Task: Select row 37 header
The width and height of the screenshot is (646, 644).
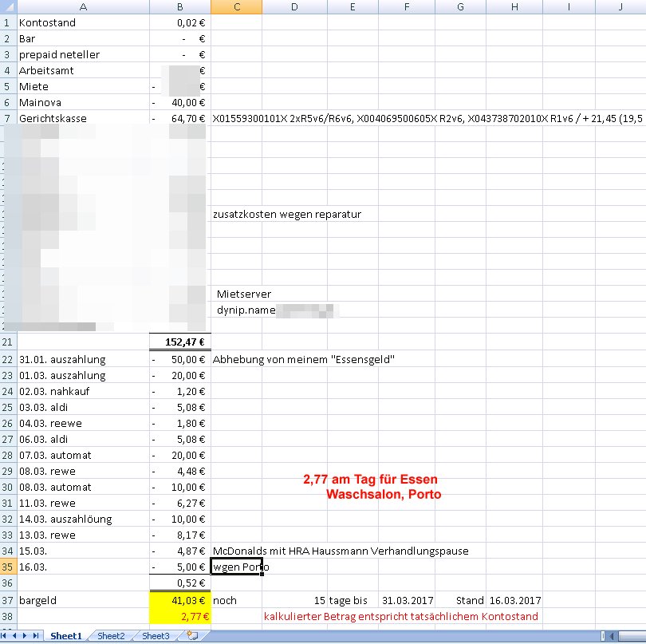Action: pos(7,600)
